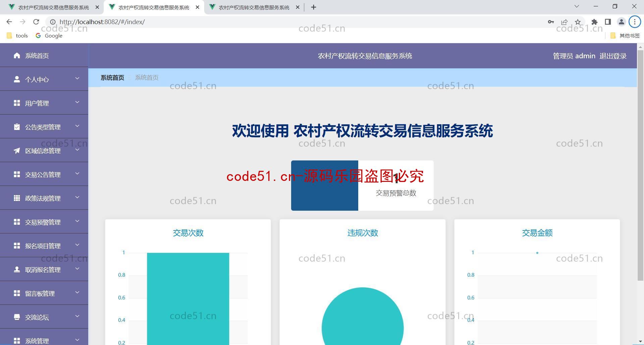Click the teal bar in 交易次数 chart

tap(188, 299)
